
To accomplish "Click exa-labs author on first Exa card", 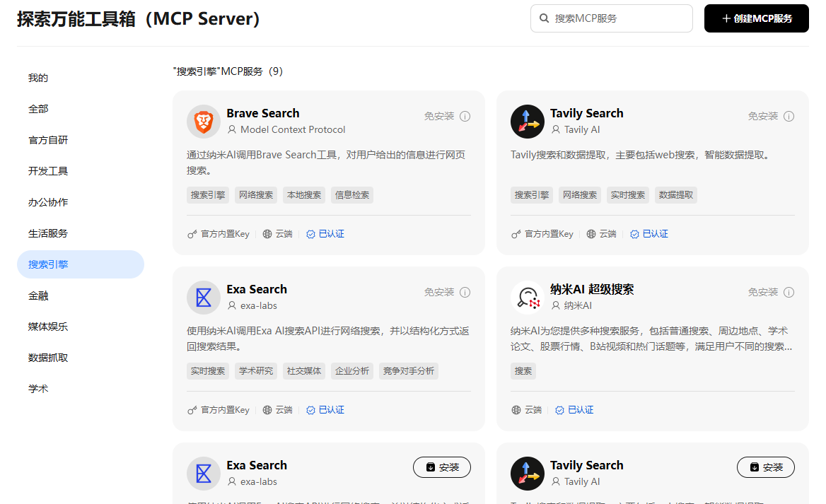I will click(x=259, y=305).
